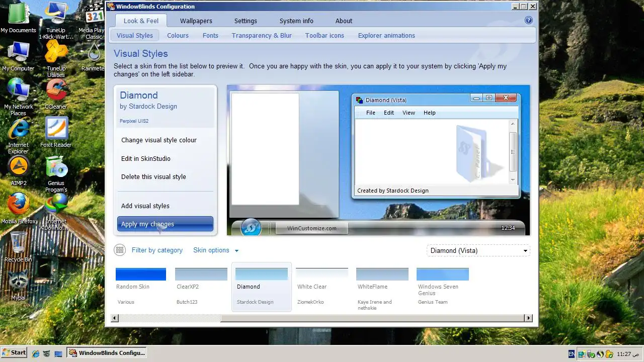Click the skin list scrollbar left arrow
Viewport: 644px width, 362px height.
pyautogui.click(x=114, y=318)
